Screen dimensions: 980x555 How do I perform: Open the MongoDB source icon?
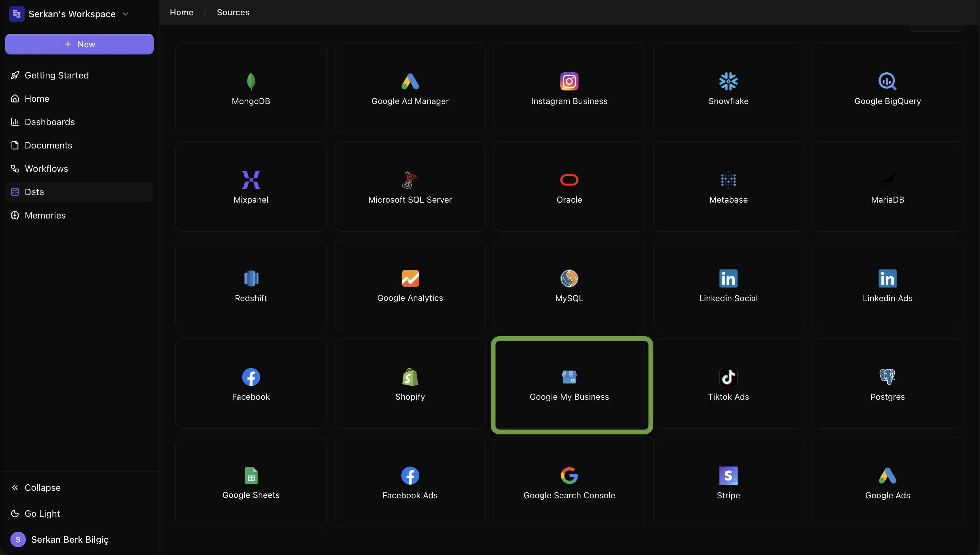tap(251, 81)
